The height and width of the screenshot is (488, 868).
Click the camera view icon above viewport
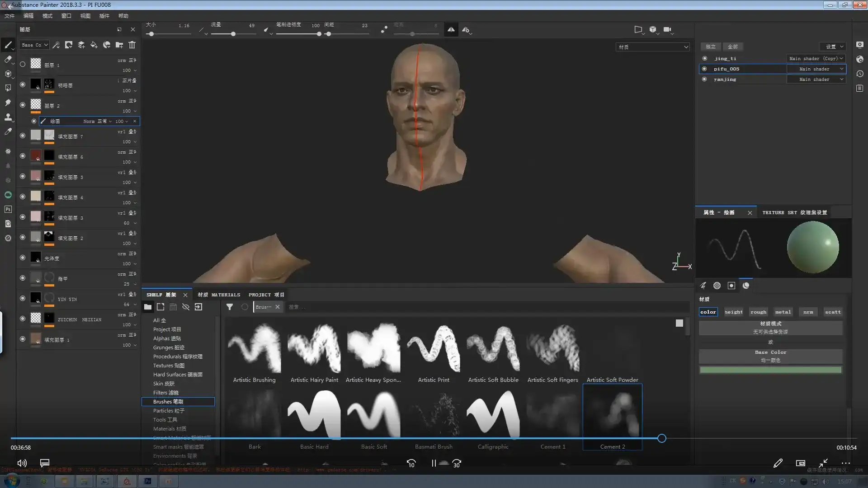pos(667,30)
